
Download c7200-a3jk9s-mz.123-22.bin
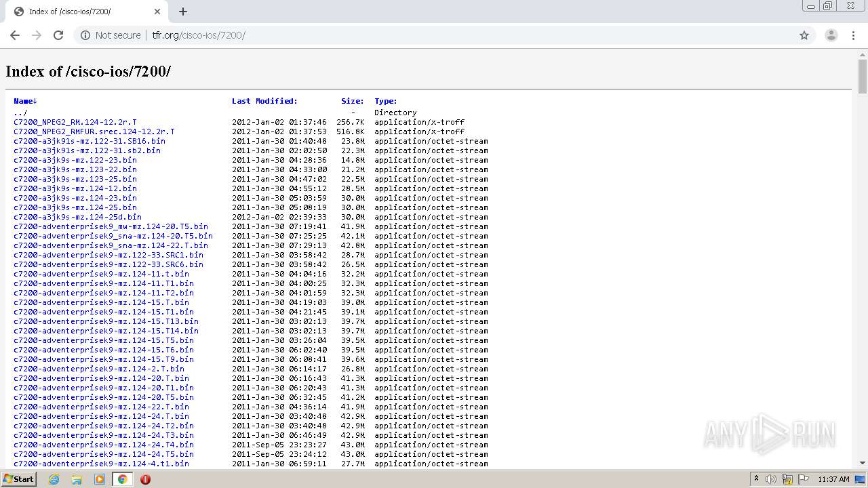[75, 170]
